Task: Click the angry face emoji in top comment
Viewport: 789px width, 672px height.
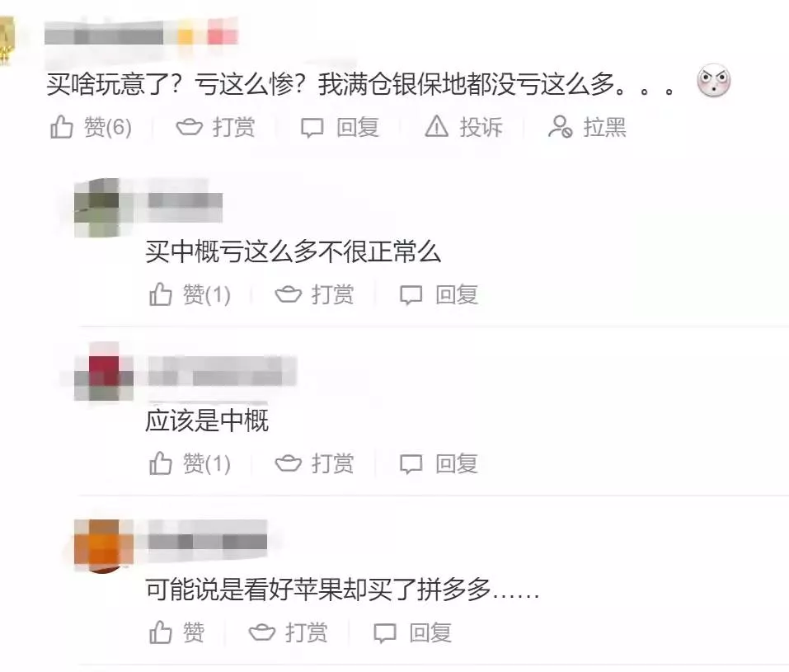Action: point(713,81)
